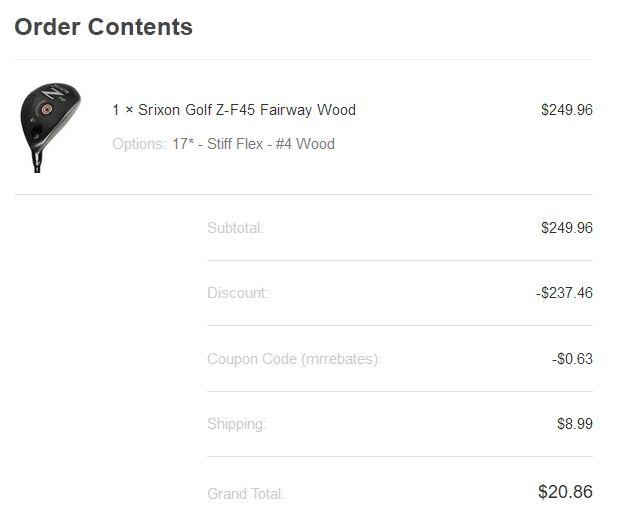Viewport: 626px width, 517px height.
Task: Click the -$0.63 coupon amount
Action: coord(572,359)
